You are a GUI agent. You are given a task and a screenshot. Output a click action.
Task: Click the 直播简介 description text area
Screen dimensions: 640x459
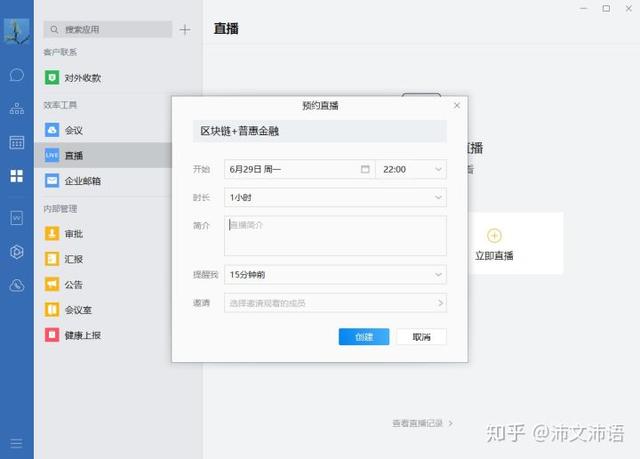335,235
